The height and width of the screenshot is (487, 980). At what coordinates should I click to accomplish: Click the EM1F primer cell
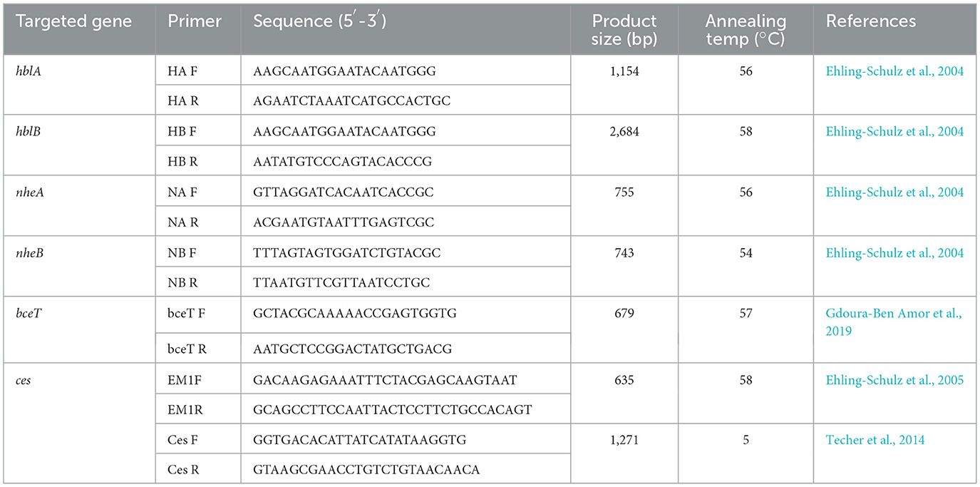[x=185, y=380]
